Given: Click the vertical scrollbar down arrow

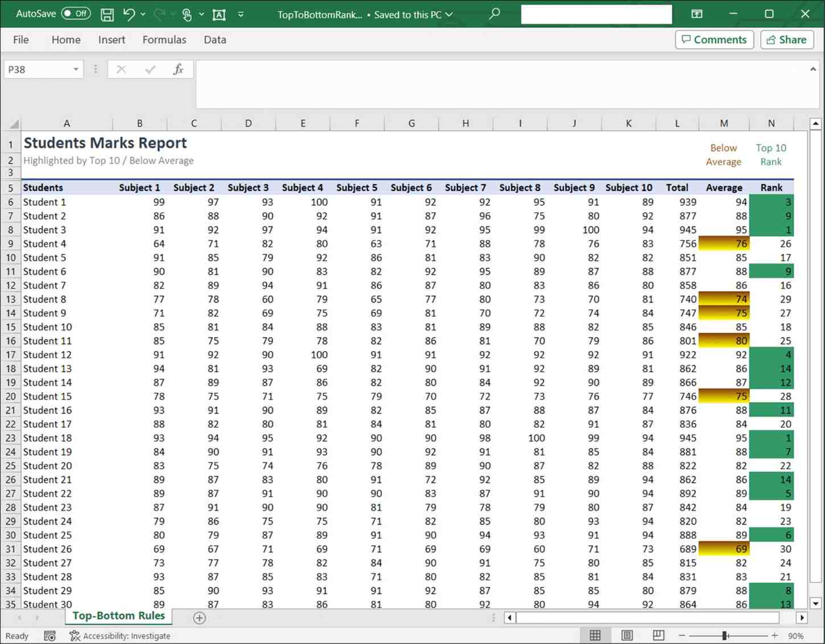Looking at the screenshot, I should [815, 604].
